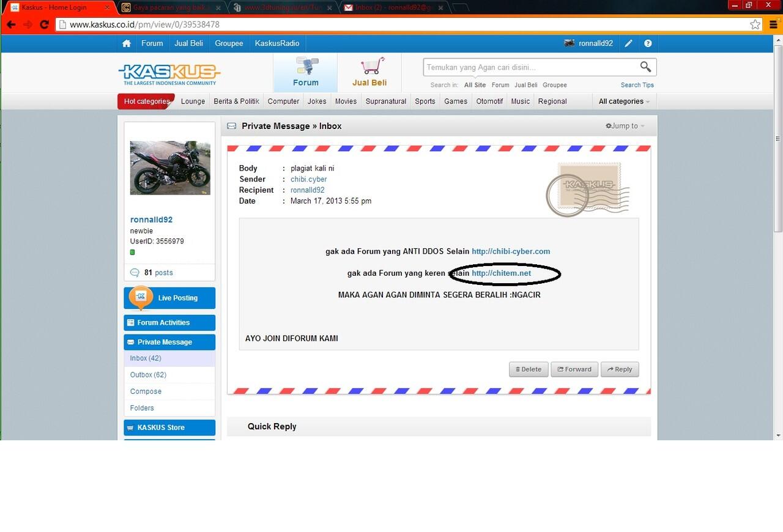Open the Supranatural category

pyautogui.click(x=385, y=102)
